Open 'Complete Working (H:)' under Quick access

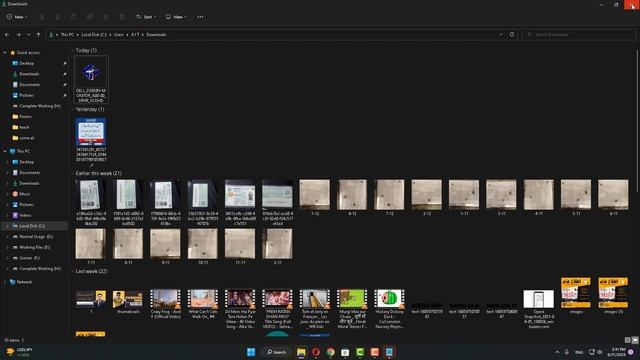40,106
